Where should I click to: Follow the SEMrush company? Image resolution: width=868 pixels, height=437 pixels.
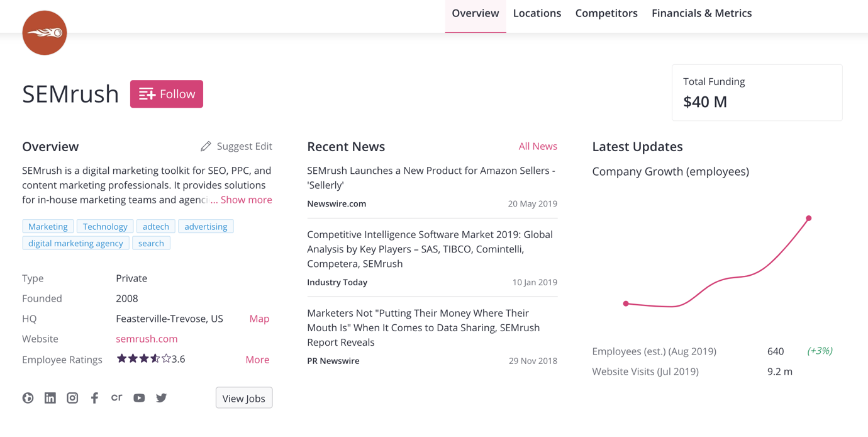click(x=167, y=94)
